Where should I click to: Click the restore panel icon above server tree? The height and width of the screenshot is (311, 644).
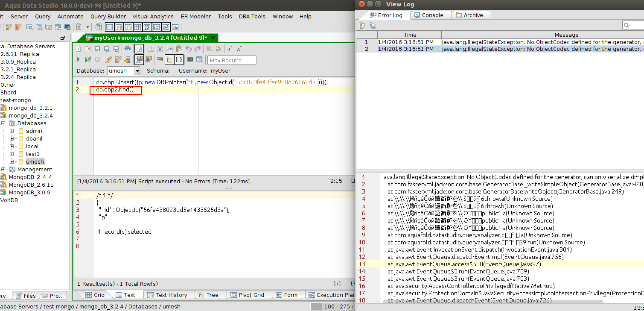63,38
